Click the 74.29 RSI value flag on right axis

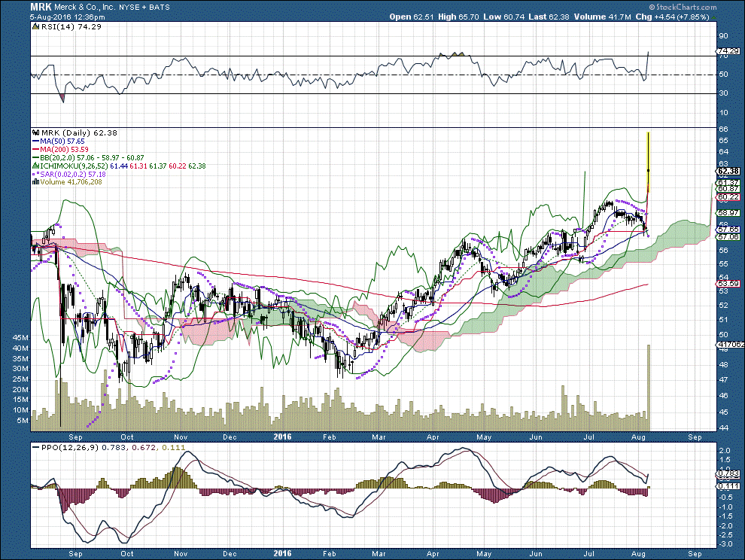[728, 51]
